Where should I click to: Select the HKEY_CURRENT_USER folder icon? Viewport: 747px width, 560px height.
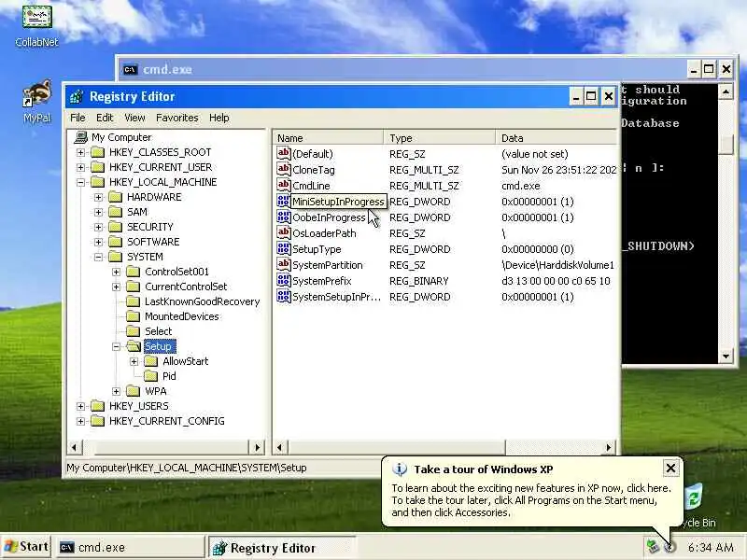[98, 167]
